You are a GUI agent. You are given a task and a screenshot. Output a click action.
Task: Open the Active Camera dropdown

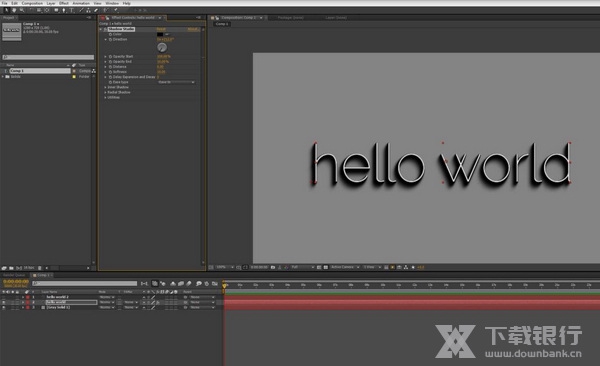pos(345,267)
